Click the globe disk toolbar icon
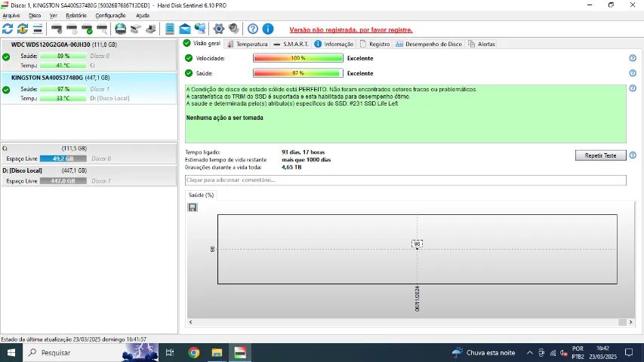 (120, 29)
